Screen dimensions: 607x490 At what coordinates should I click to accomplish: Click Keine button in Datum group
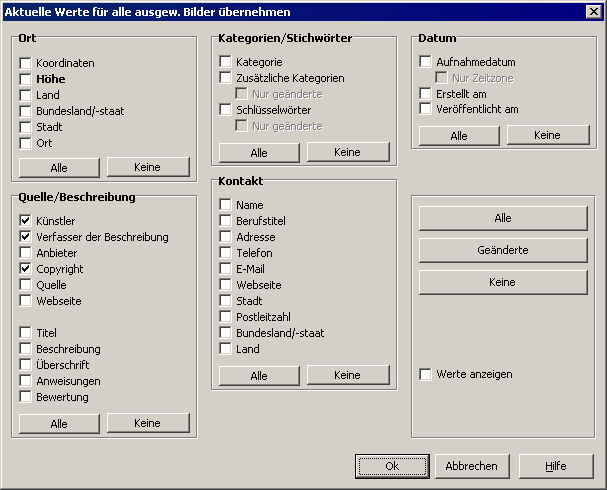[547, 135]
